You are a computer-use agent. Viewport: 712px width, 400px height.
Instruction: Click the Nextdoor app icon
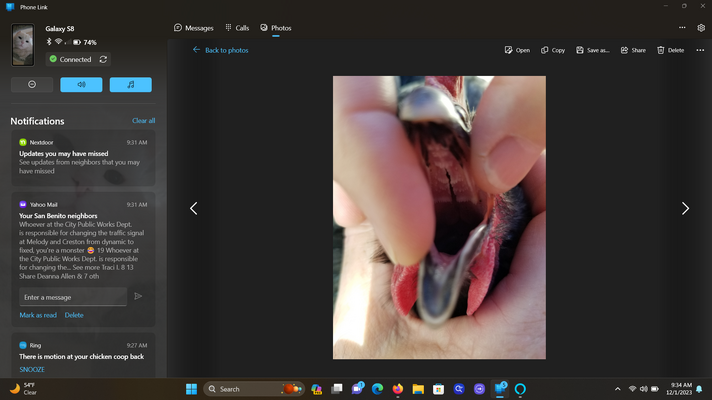[23, 142]
